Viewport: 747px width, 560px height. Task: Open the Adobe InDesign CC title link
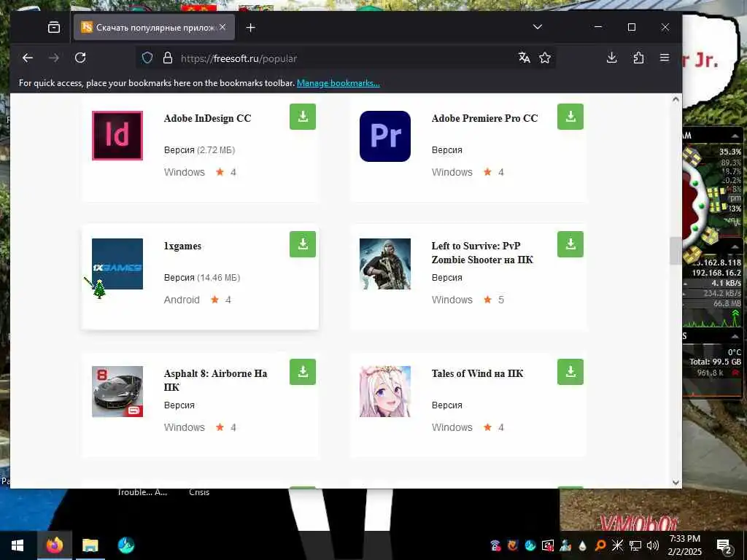(207, 118)
